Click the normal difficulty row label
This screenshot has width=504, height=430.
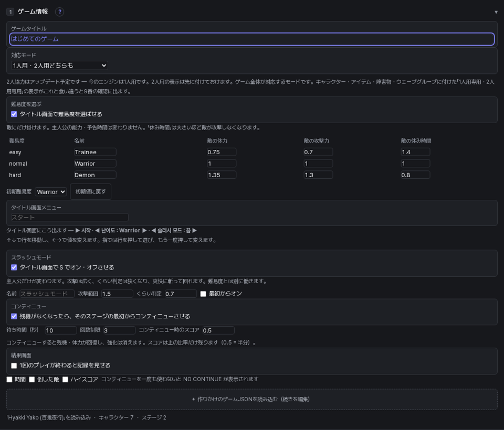click(x=18, y=164)
